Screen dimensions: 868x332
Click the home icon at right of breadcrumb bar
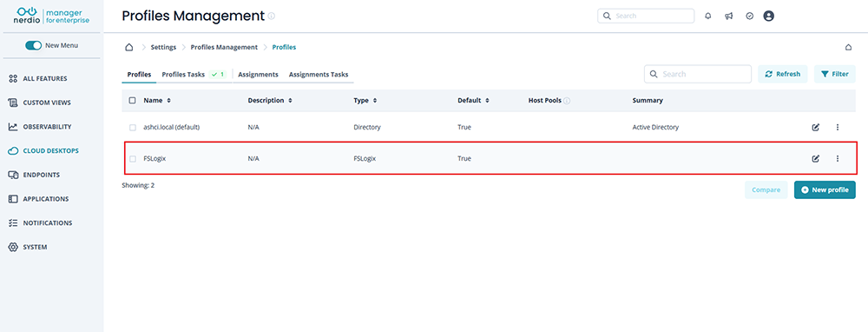[848, 48]
